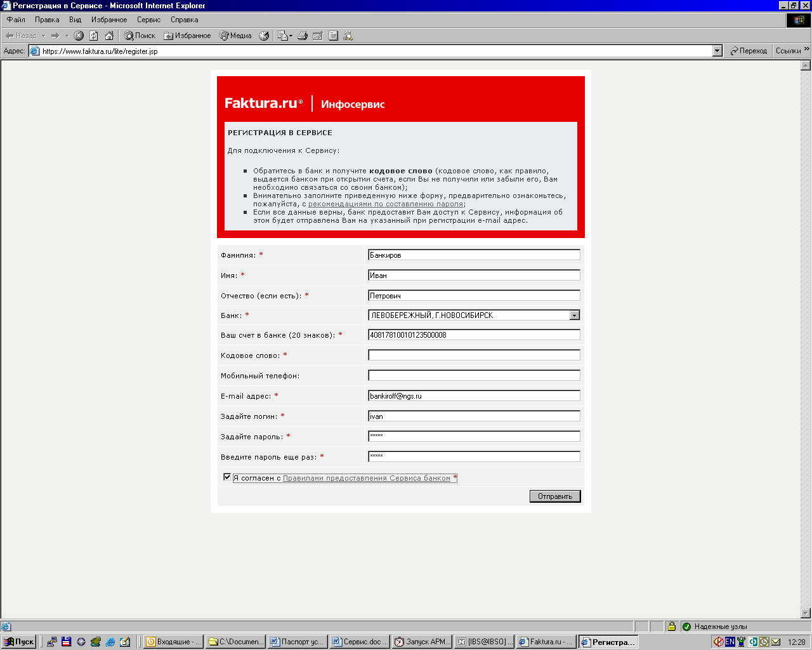This screenshot has width=812, height=650.
Task: Click the empty Кодовое слово field
Action: 474,355
